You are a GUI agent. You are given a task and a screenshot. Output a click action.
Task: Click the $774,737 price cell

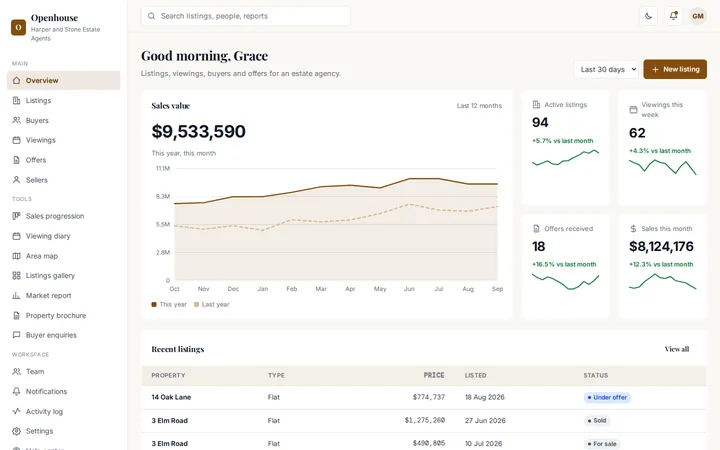(429, 397)
